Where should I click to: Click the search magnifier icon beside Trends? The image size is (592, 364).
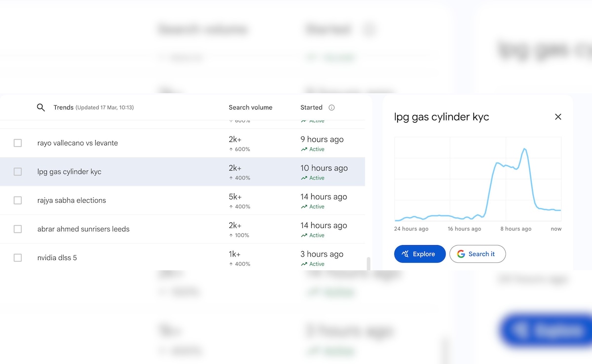pos(41,108)
